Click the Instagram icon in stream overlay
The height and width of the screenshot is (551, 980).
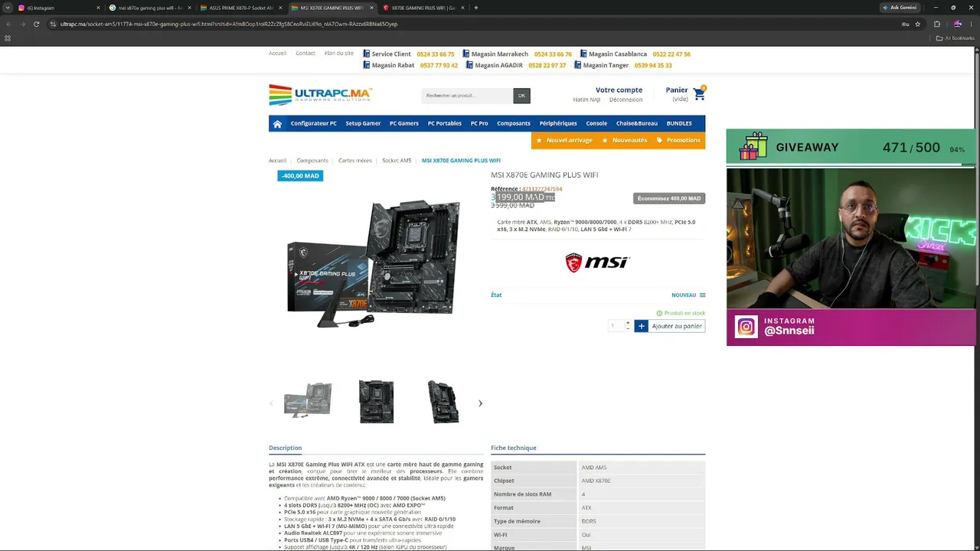pos(746,327)
